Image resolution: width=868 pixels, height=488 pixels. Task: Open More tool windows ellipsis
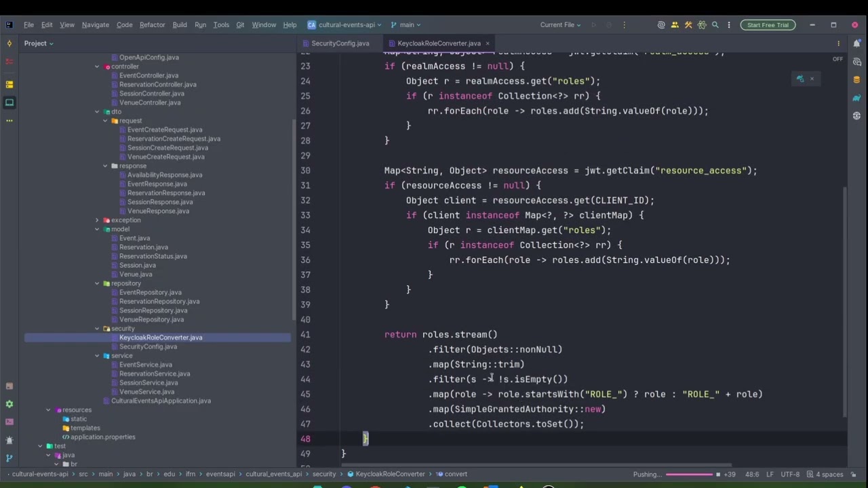point(9,121)
